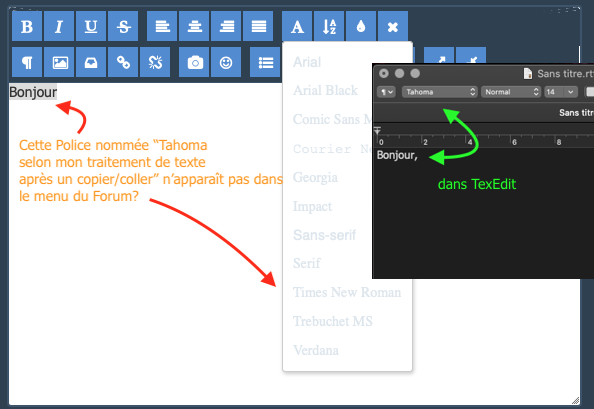Open Tahoma font dropdown in TextEdit
Viewport: 594px width, 409px height.
439,92
